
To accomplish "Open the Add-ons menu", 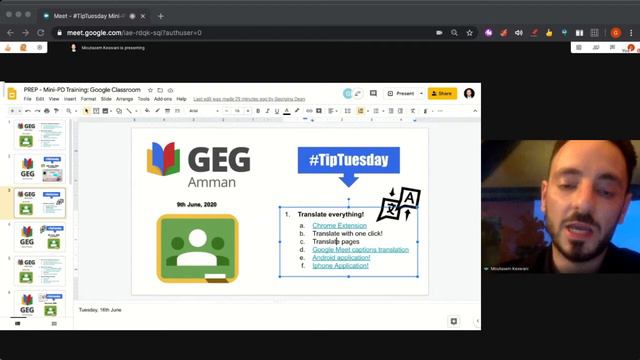I will click(x=163, y=99).
